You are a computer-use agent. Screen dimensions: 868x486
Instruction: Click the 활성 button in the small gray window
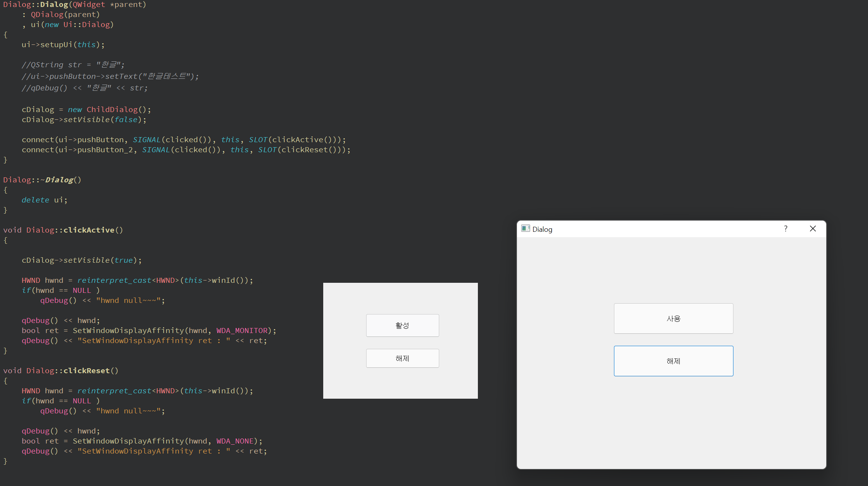pyautogui.click(x=402, y=325)
